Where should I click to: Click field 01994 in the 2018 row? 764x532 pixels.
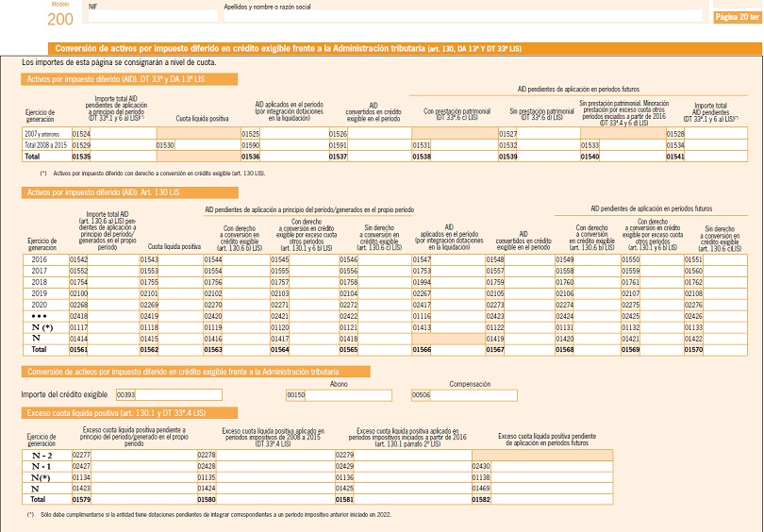coord(458,282)
